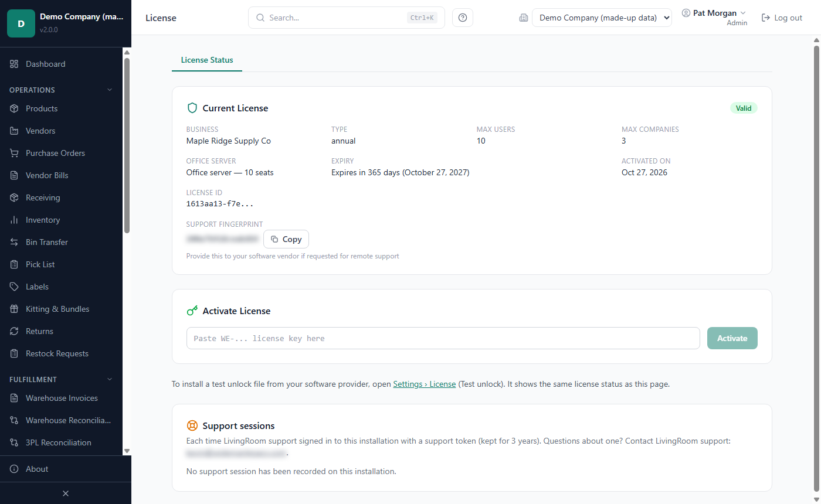This screenshot has height=504, width=821.
Task: Click the Vendors factory icon
Action: [x=14, y=131]
